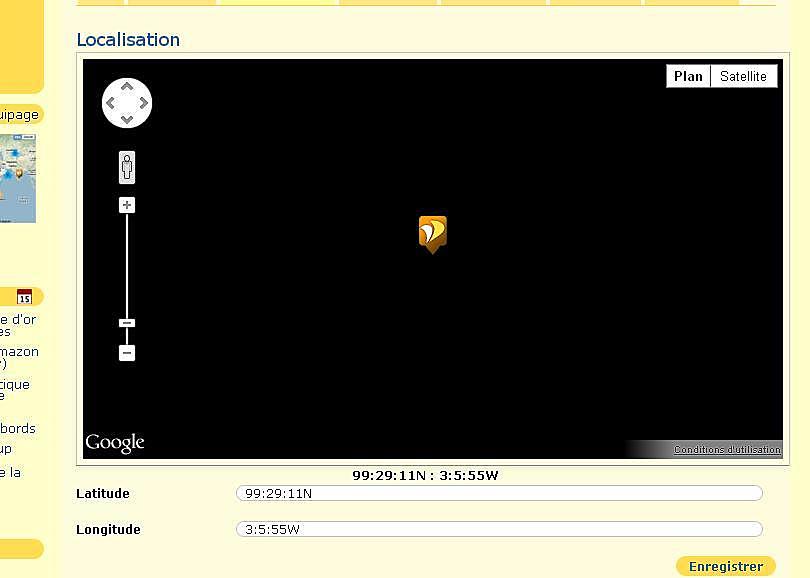This screenshot has width=810, height=578.
Task: Click the coordinates text 99:29:11N : 3:5:55W
Action: tap(425, 475)
